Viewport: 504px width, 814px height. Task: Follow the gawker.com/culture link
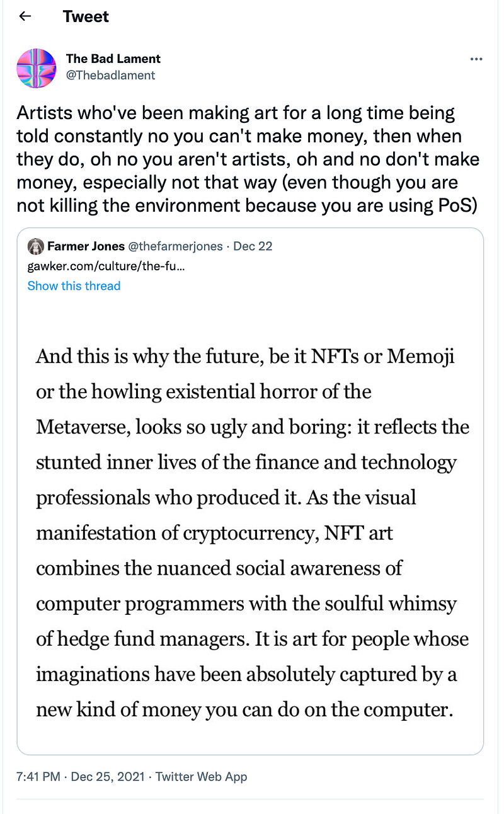click(106, 266)
